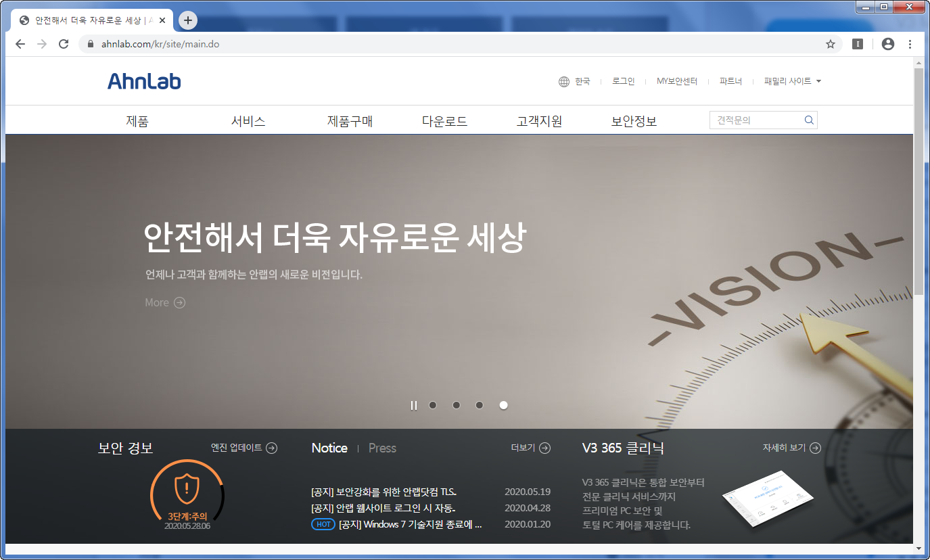Click the V3 365 클리닉 heading
Viewport: 930px width, 560px height.
pyautogui.click(x=623, y=448)
